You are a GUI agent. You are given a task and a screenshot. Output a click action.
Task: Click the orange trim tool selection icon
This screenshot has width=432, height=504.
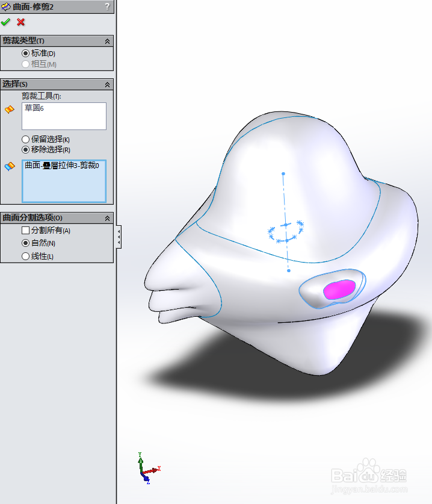click(x=10, y=110)
